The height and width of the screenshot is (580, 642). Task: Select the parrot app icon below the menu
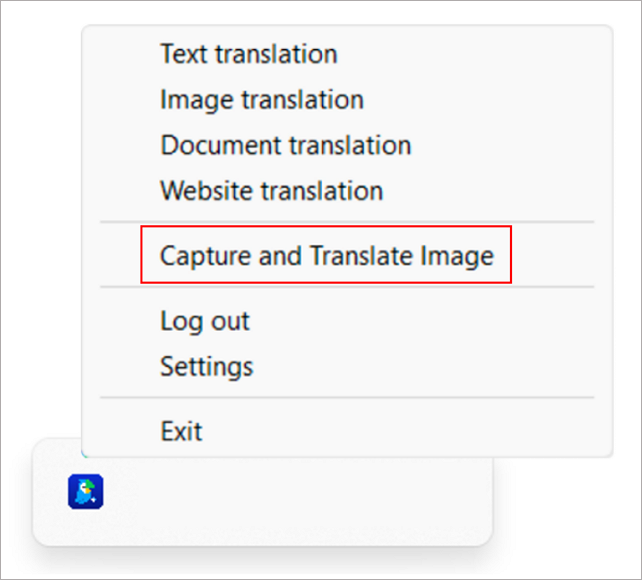tap(86, 492)
